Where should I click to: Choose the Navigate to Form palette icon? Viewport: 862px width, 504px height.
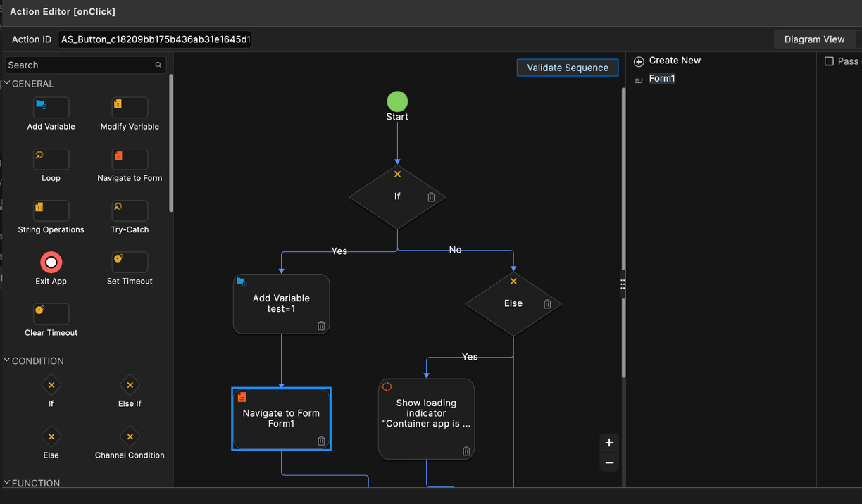click(130, 159)
